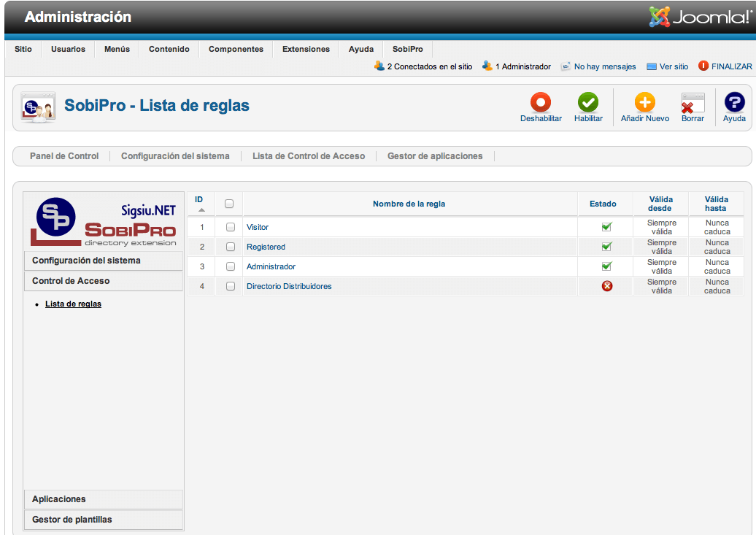
Task: Click the administrator user icon in status bar
Action: (x=487, y=66)
